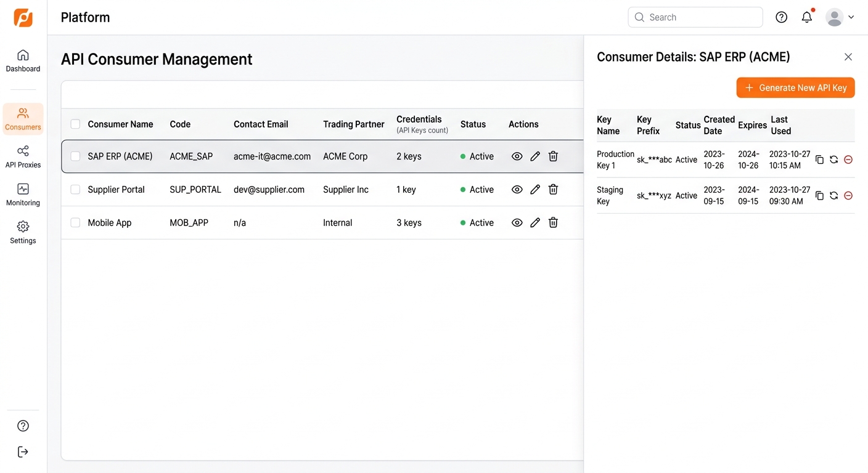The height and width of the screenshot is (473, 868).
Task: Open the user avatar menu
Action: pos(840,17)
